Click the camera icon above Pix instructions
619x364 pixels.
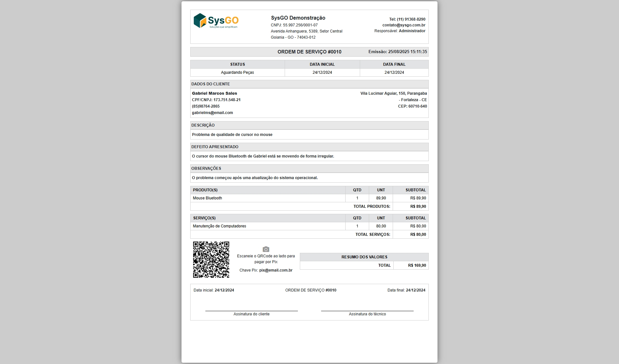(266, 249)
